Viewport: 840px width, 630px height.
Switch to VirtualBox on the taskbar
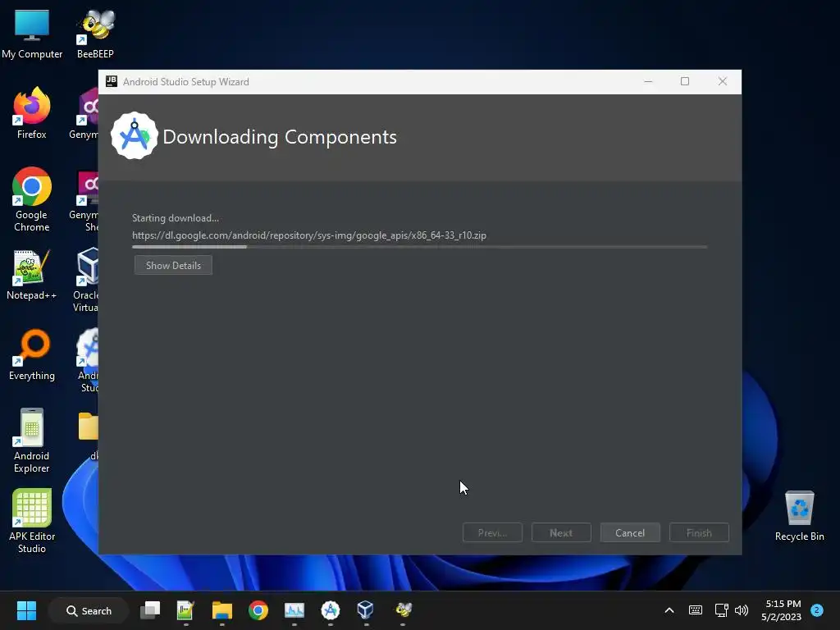coord(366,610)
